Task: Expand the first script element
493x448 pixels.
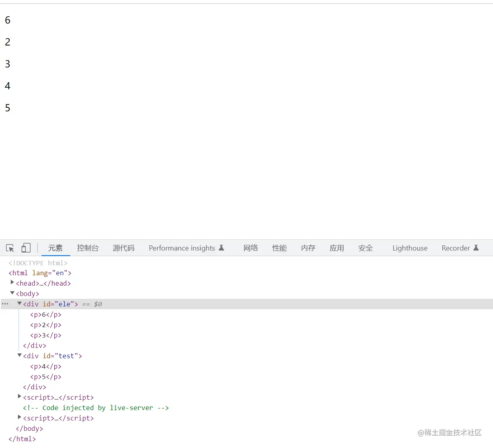Action: [20, 397]
